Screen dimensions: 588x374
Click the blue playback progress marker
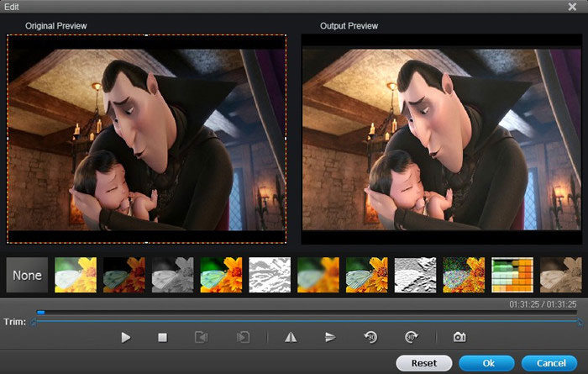(x=41, y=312)
